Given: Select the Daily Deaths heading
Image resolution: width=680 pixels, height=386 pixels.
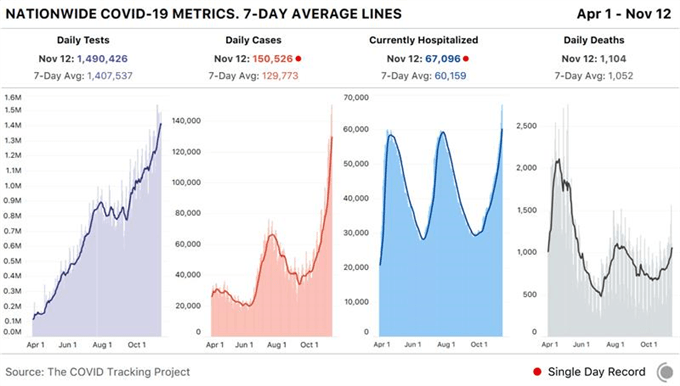Looking at the screenshot, I should coord(594,40).
